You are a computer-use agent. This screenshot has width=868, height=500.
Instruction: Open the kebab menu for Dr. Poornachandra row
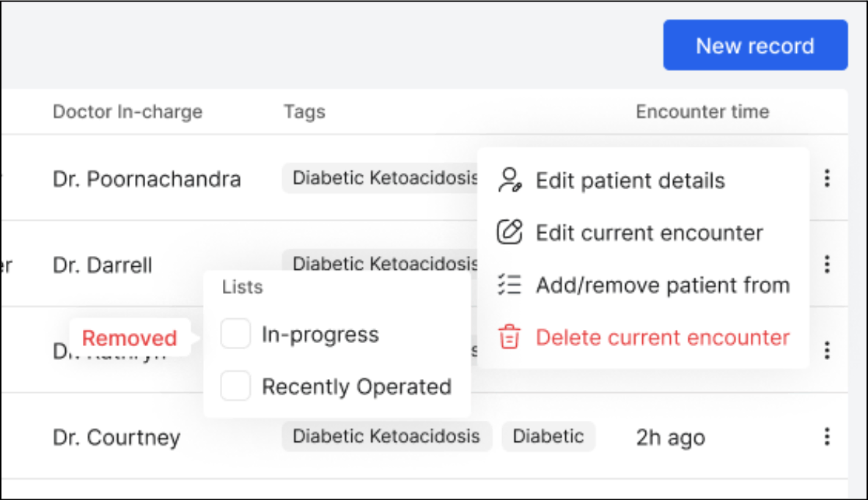pyautogui.click(x=827, y=178)
